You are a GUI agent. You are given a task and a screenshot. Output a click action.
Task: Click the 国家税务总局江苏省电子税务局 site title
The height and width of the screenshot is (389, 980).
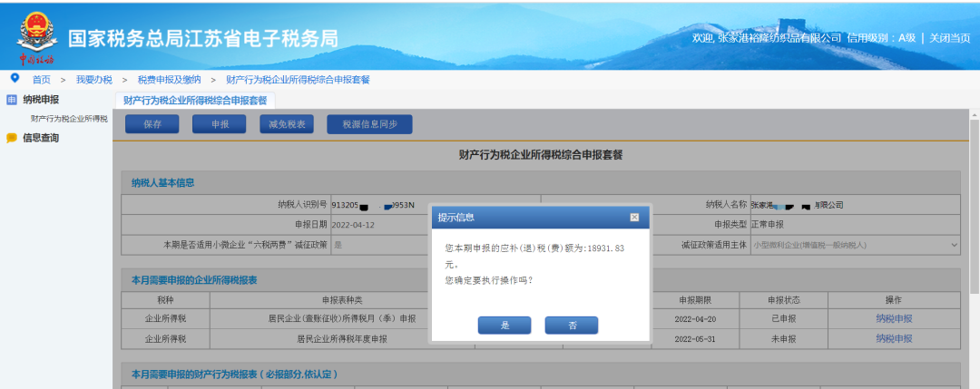203,39
